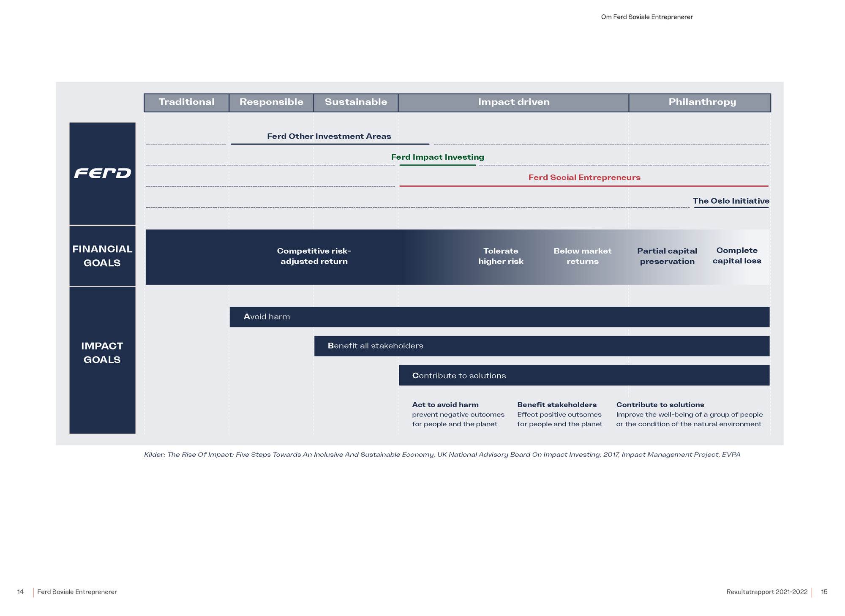This screenshot has width=845, height=616.
Task: Click 'Improve the well-being of a group' line
Action: pos(690,414)
